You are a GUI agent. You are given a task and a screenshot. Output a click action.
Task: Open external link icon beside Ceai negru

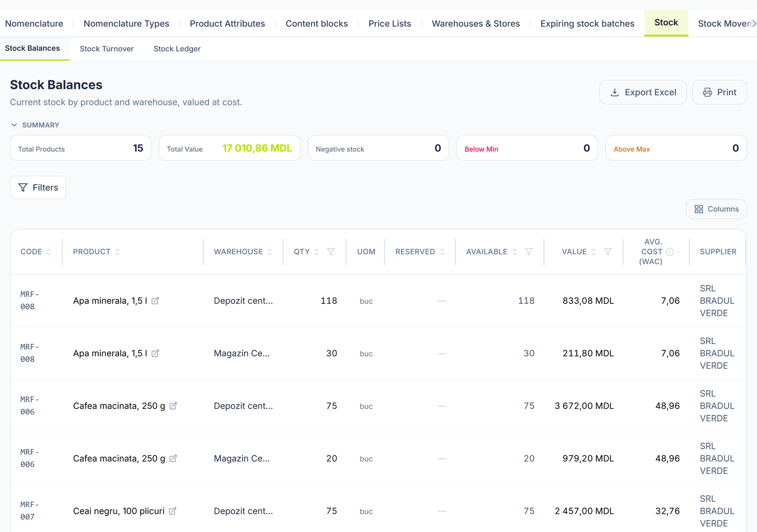point(173,511)
